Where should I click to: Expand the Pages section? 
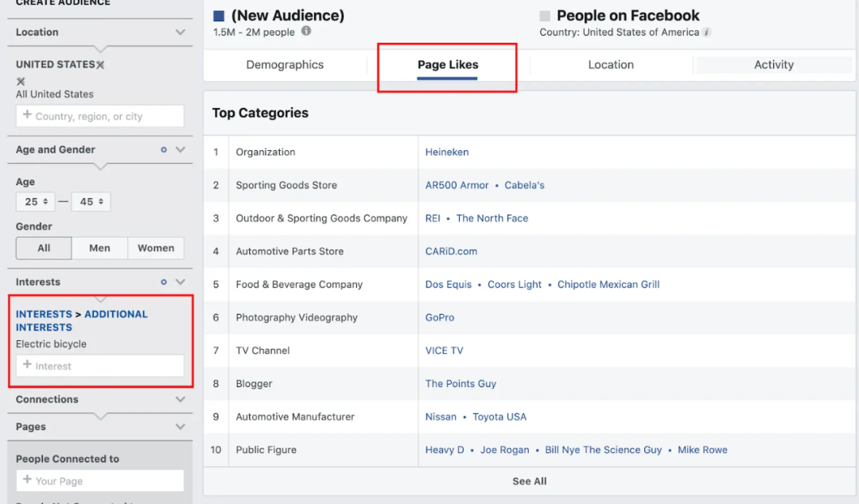(181, 427)
